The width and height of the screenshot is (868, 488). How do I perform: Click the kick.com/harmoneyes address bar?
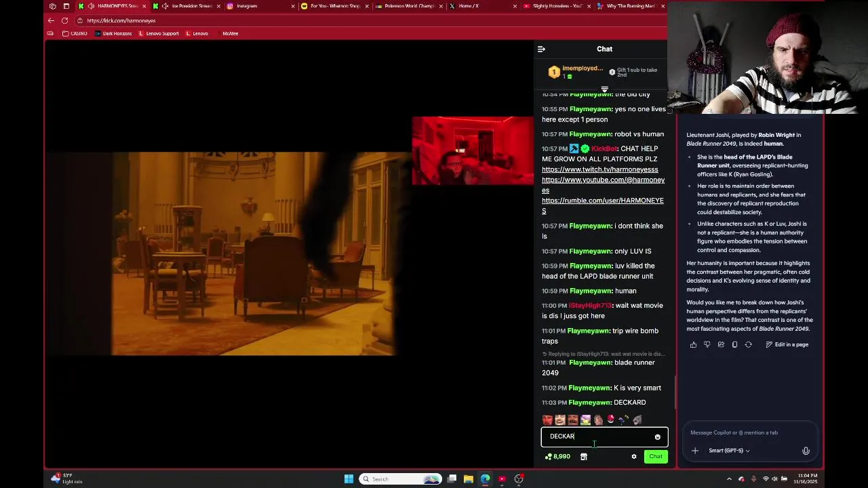point(370,20)
